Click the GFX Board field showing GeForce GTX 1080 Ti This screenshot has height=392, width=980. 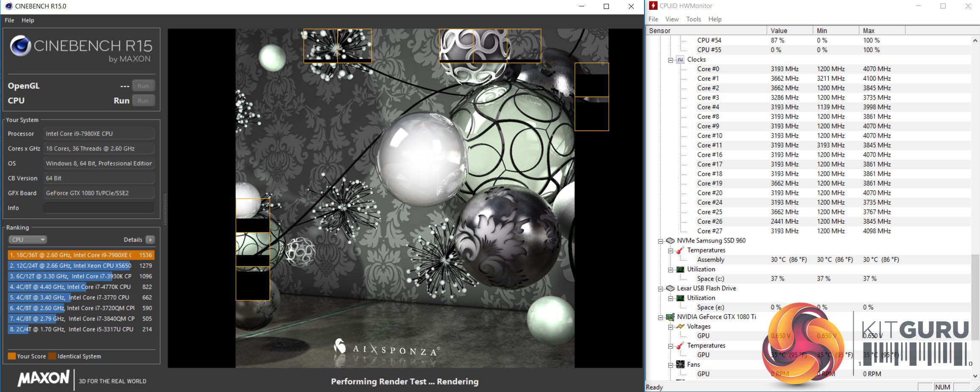(99, 193)
